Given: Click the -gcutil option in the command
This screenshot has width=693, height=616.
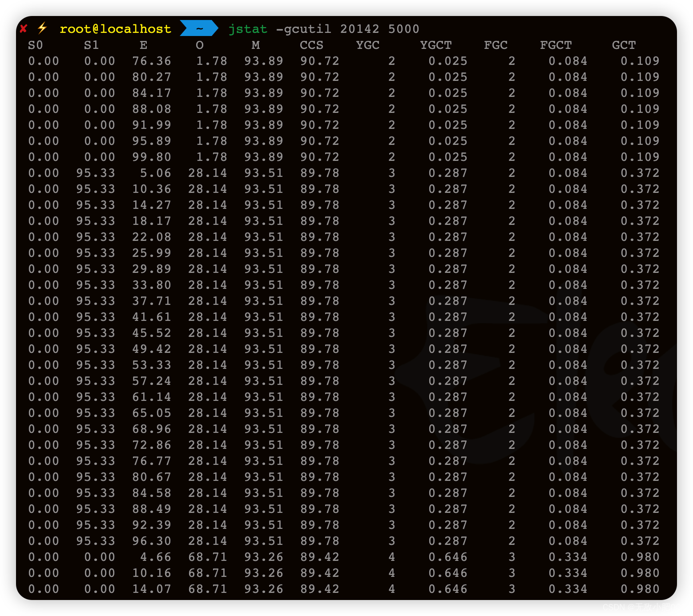Looking at the screenshot, I should (303, 29).
